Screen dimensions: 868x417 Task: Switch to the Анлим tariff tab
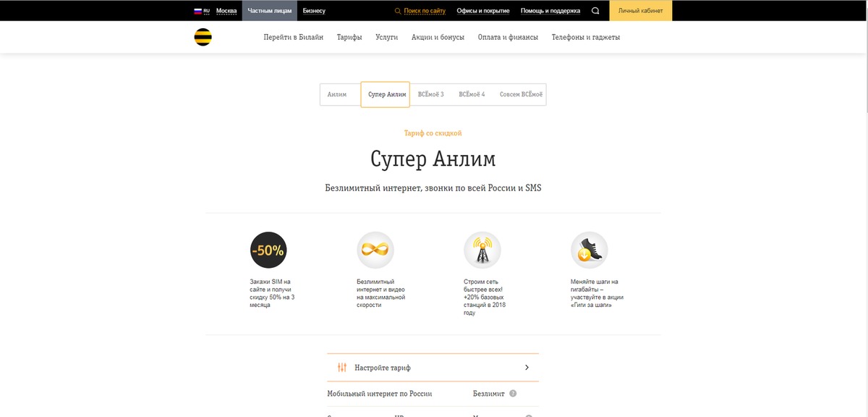coord(337,95)
